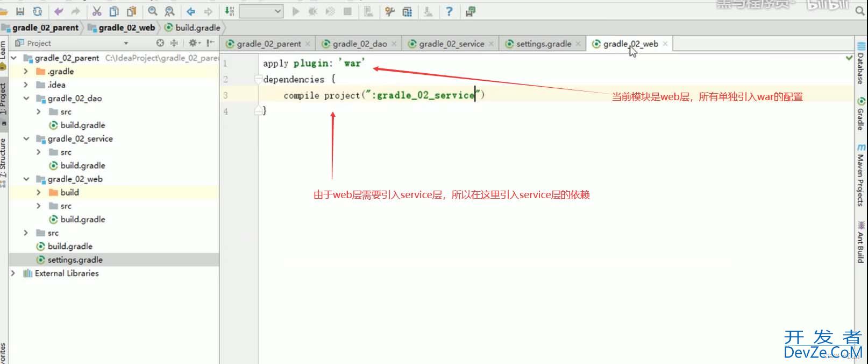Select the gradle_02_web editor tab
This screenshot has width=868, height=364.
[630, 44]
